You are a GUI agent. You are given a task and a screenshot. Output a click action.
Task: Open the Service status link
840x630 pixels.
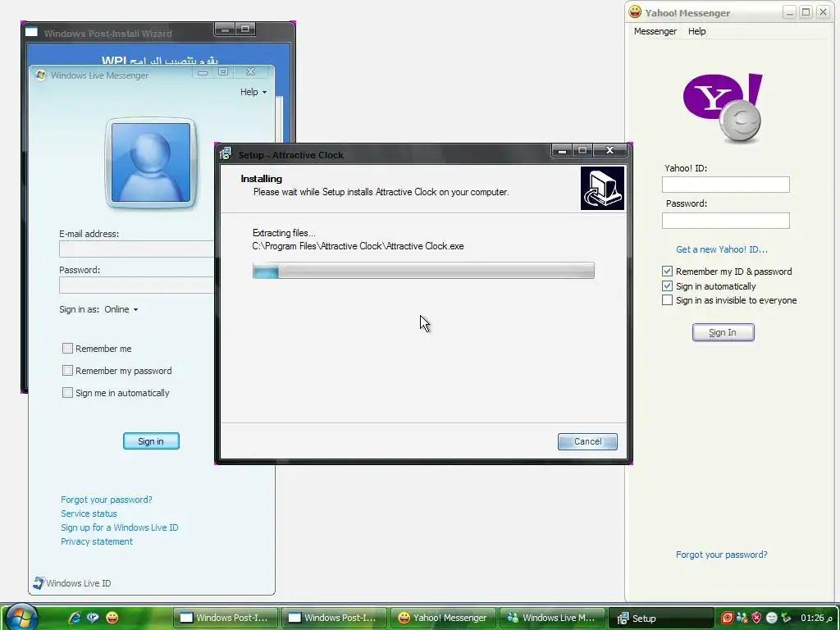pyautogui.click(x=89, y=514)
